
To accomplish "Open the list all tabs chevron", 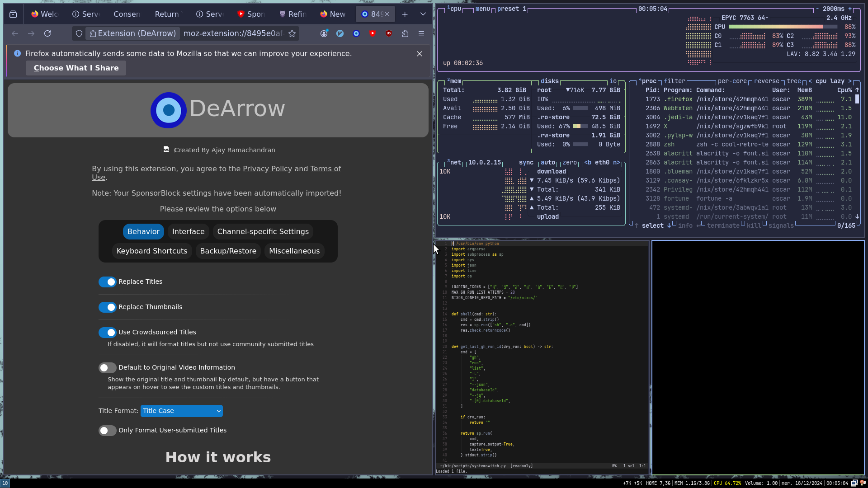I will [423, 14].
